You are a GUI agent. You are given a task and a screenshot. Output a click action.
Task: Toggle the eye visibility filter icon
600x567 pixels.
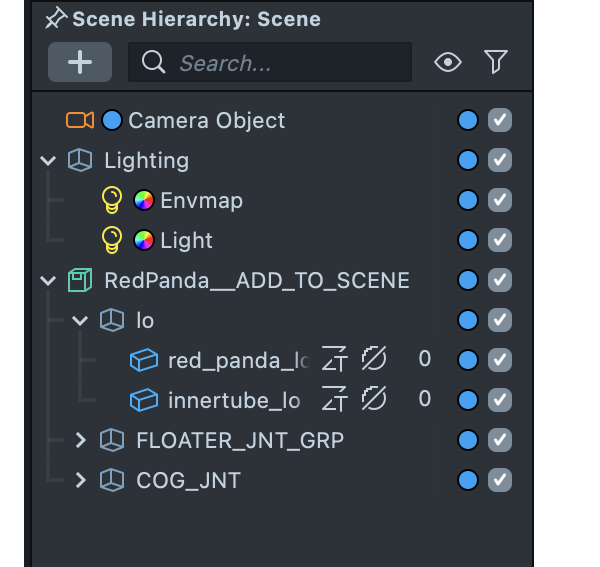tap(448, 62)
